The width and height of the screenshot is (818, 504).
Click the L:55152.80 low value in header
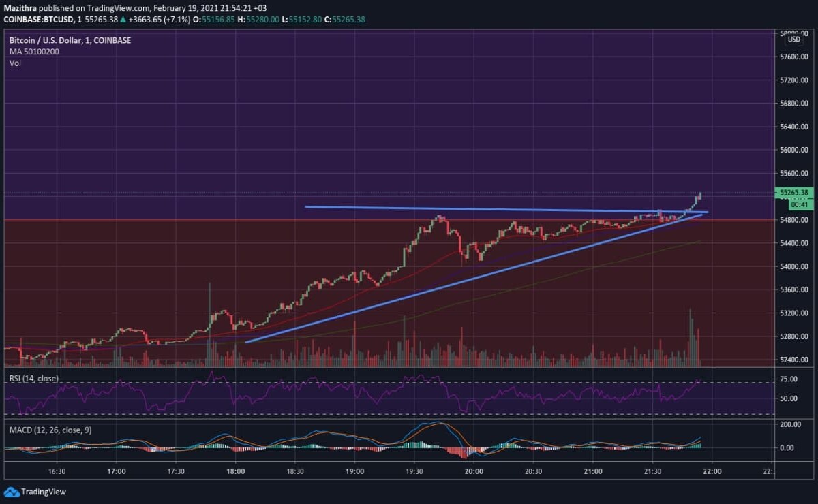[x=303, y=19]
